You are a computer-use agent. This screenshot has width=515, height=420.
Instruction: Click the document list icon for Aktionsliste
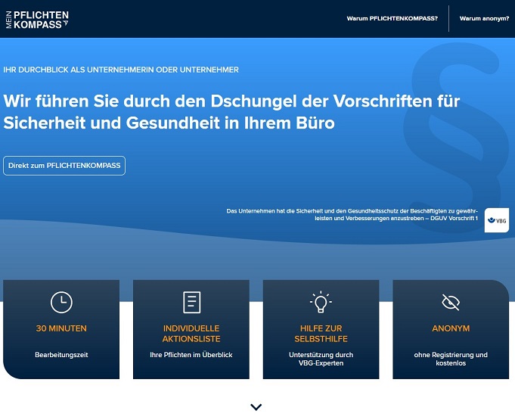[191, 302]
